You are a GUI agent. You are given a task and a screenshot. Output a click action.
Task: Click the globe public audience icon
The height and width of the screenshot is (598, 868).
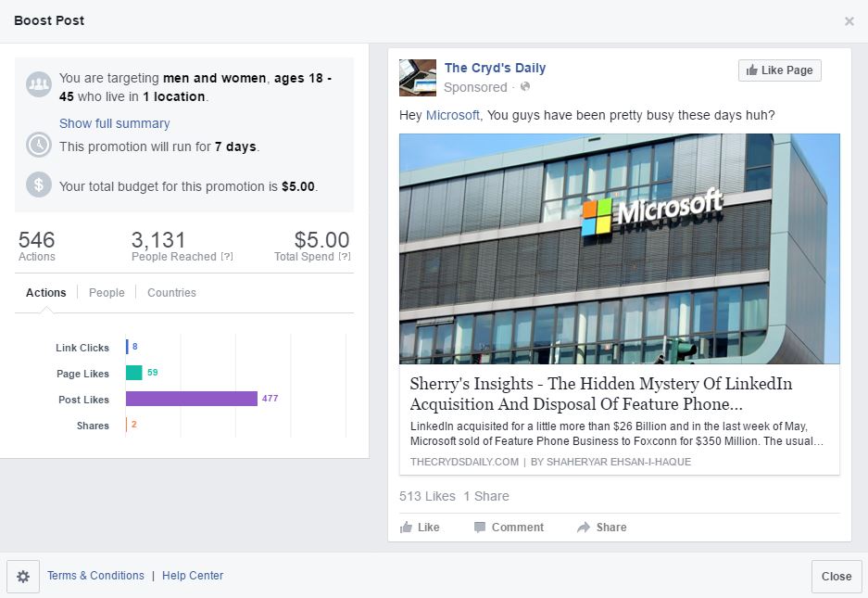pos(525,86)
